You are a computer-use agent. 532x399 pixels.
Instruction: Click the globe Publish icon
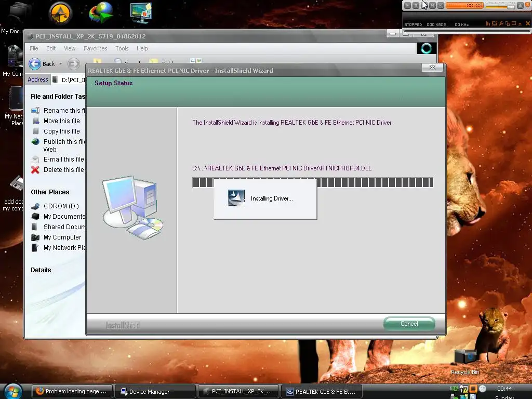[35, 141]
